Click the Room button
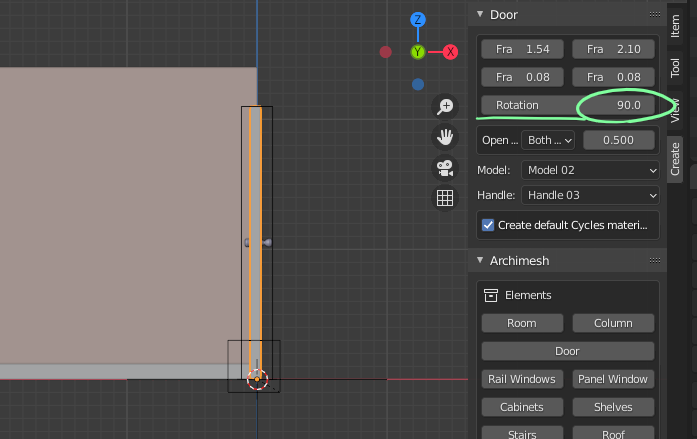Viewport: 697px width, 439px height. click(x=522, y=323)
